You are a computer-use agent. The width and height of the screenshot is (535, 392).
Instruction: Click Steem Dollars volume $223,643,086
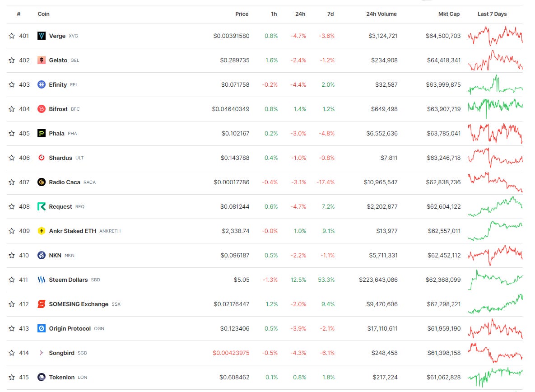pos(378,280)
